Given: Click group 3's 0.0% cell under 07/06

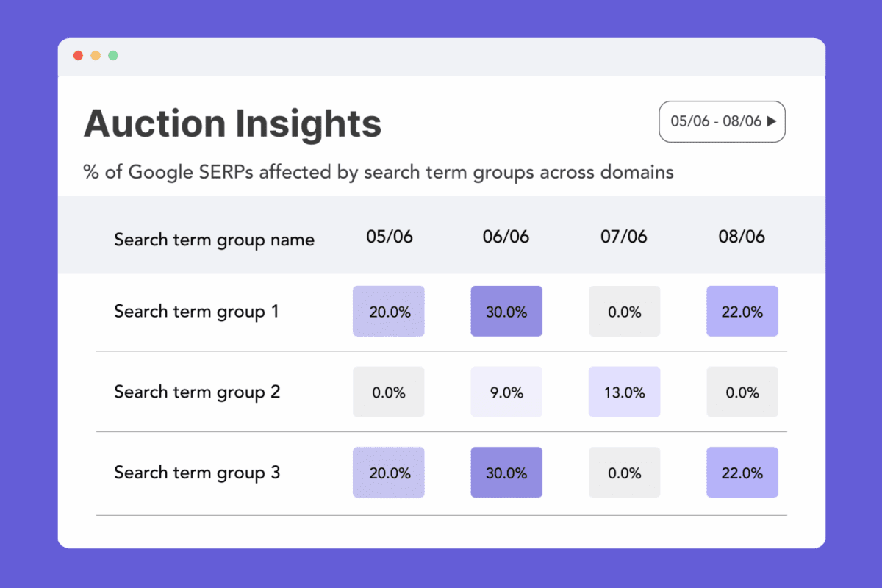Looking at the screenshot, I should (x=624, y=473).
